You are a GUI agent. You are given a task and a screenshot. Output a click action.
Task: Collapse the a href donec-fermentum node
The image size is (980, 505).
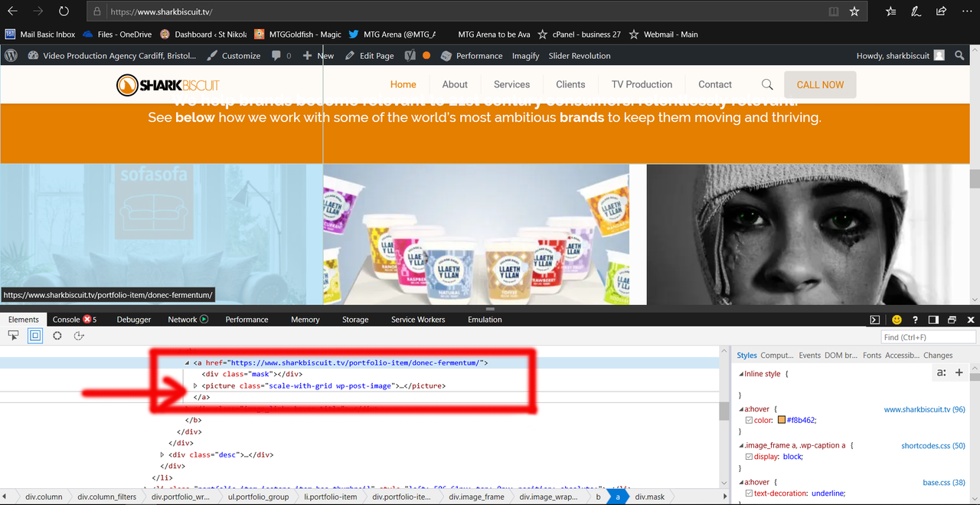tap(188, 362)
